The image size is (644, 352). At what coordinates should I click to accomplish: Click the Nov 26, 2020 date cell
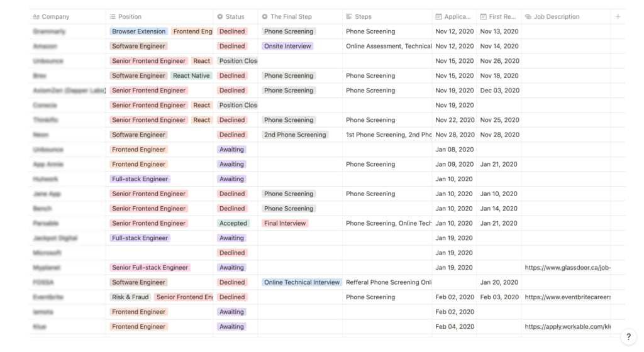[499, 61]
